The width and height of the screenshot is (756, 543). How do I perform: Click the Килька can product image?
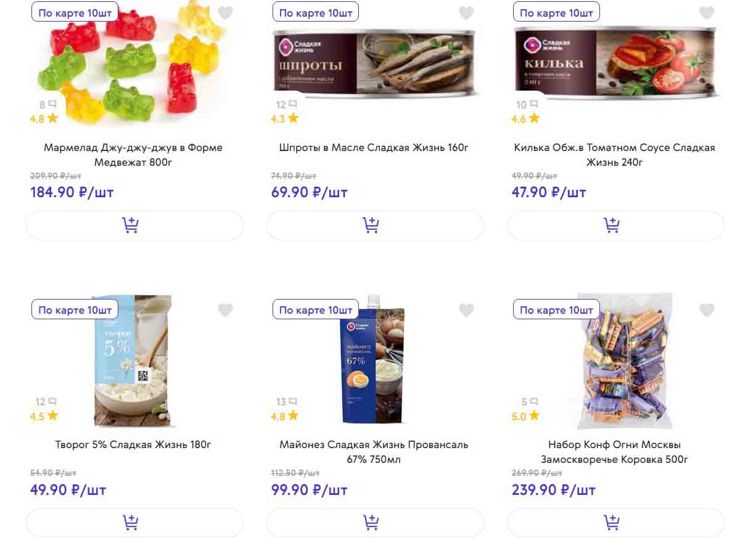(x=617, y=64)
